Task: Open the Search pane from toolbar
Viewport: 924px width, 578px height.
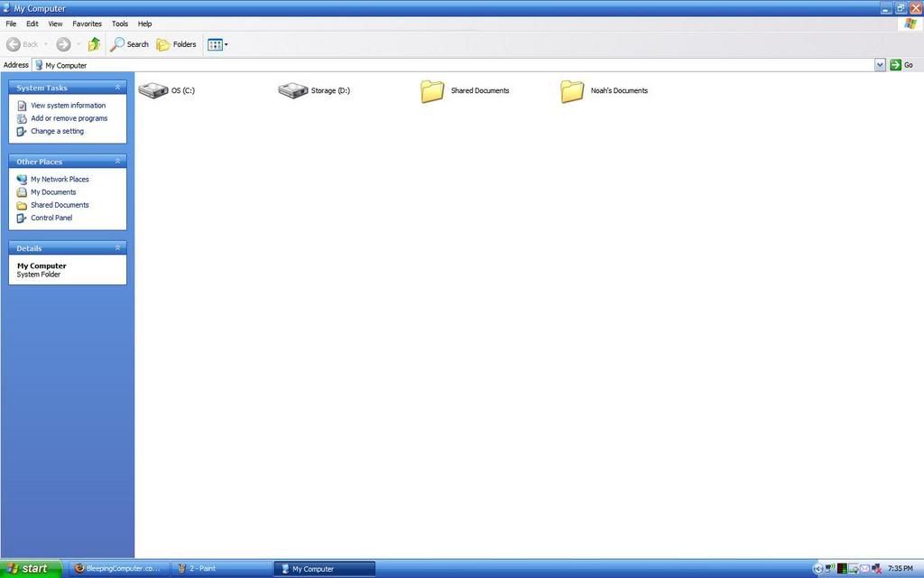Action: (129, 44)
